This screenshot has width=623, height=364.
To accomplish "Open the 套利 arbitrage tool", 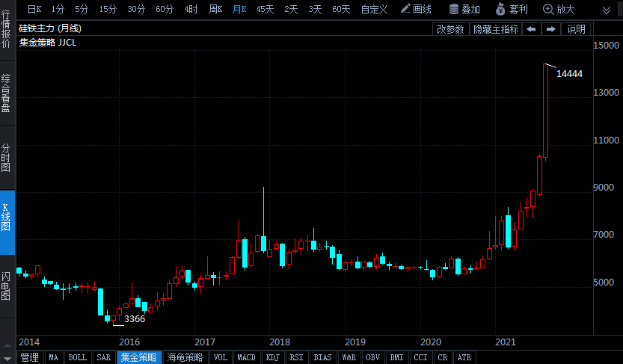I will (x=512, y=9).
